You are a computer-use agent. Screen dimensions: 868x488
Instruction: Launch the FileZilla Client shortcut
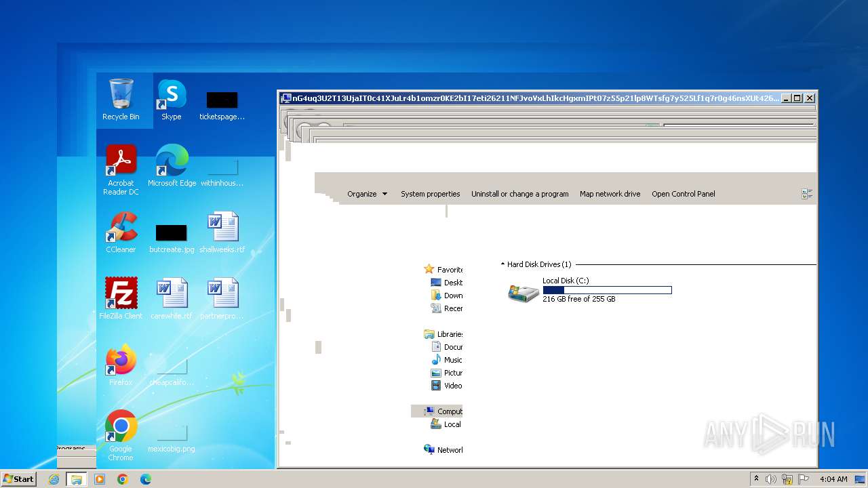[121, 298]
